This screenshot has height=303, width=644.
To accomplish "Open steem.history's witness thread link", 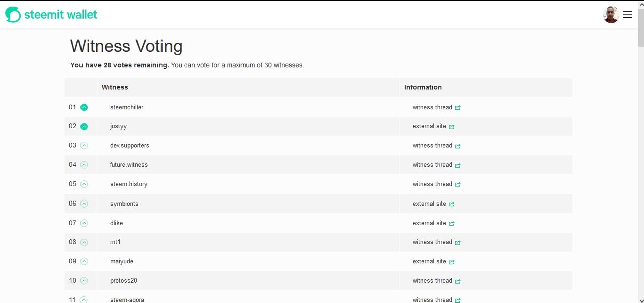I will tap(437, 184).
